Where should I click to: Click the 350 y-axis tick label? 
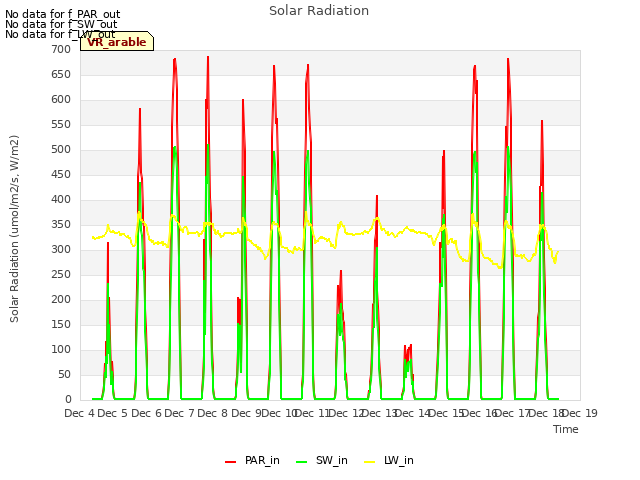[x=61, y=225]
